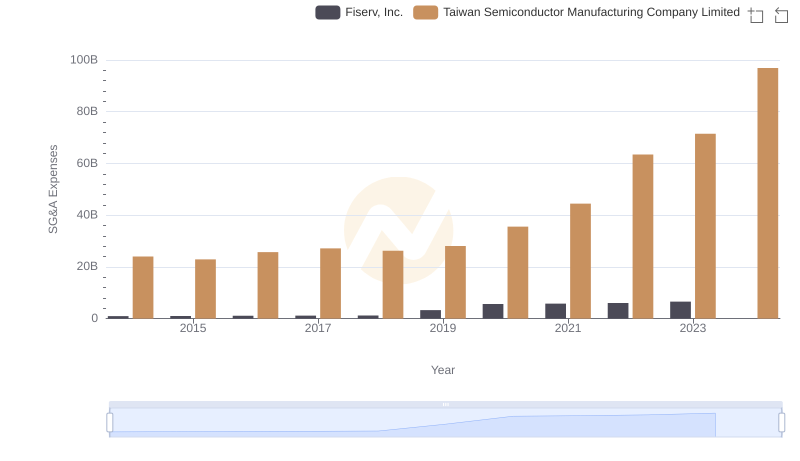This screenshot has height=461, width=800.
Task: Click the 2021 Taiwan Semiconductor bar
Action: 580,261
